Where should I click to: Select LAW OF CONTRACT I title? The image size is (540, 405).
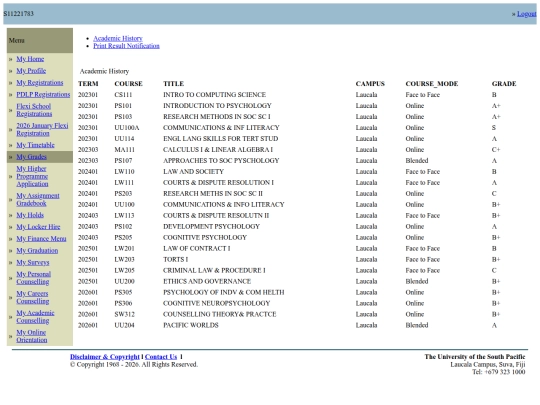point(197,249)
